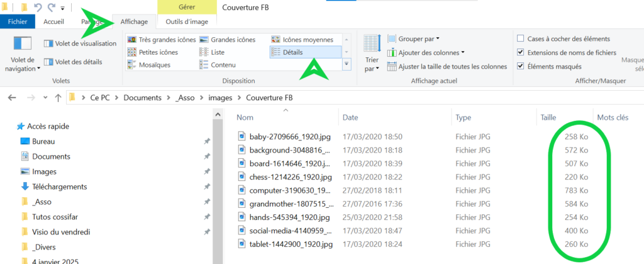This screenshot has height=264, width=644.
Task: Disable the Éléments masqués checkbox
Action: click(x=520, y=66)
